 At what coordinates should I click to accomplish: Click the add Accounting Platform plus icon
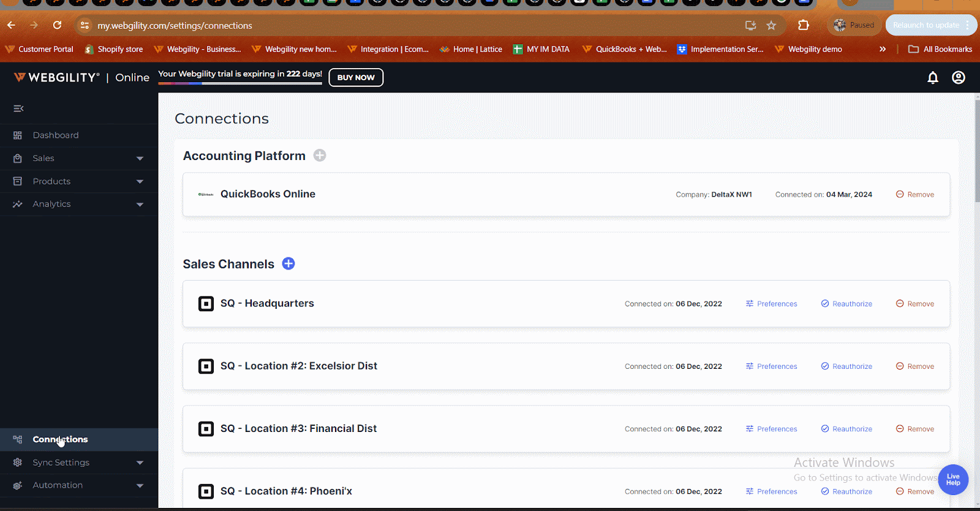320,156
